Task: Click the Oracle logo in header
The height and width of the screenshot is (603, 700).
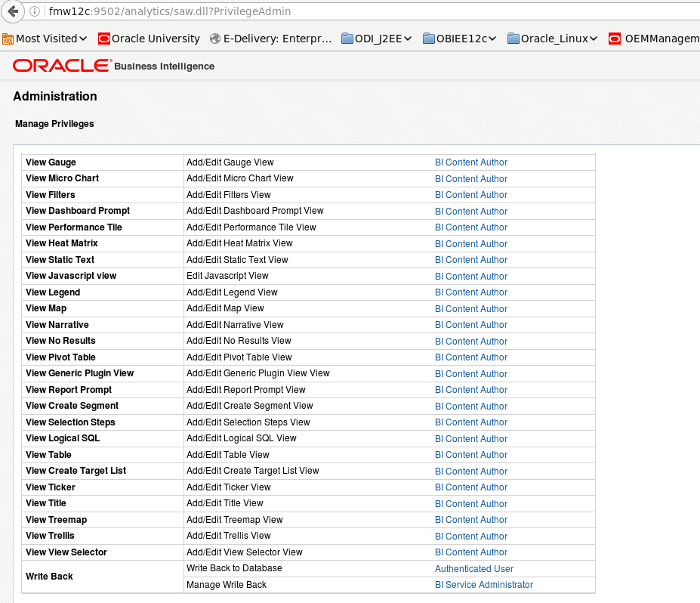Action: [x=62, y=66]
